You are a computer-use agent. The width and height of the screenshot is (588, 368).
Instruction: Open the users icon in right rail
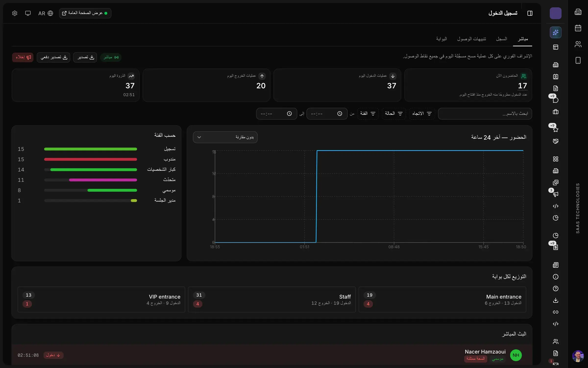tap(578, 44)
